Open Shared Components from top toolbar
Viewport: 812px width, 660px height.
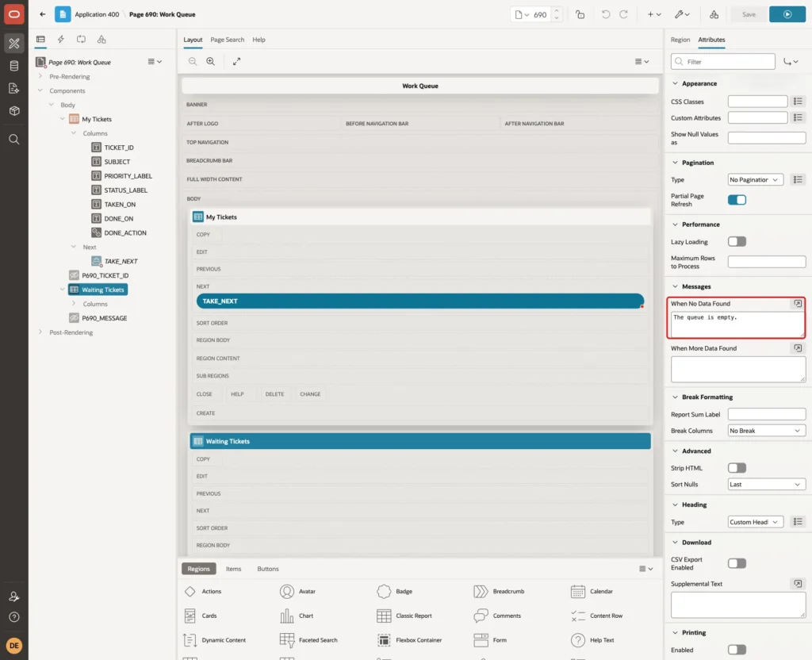(714, 14)
